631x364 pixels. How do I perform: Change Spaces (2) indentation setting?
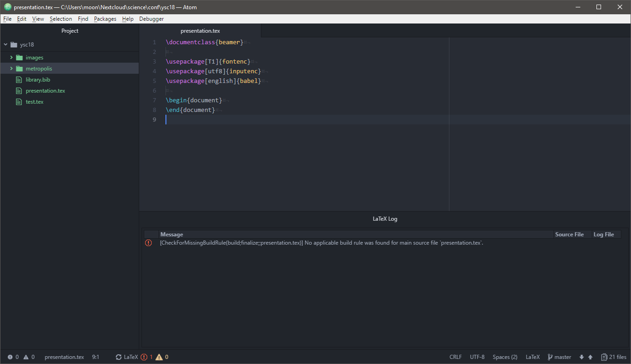[x=505, y=357]
